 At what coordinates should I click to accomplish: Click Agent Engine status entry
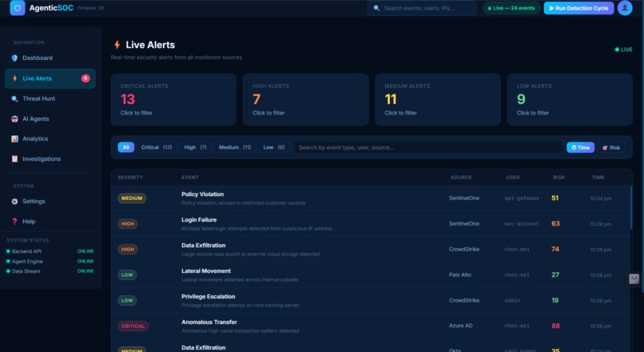50,261
